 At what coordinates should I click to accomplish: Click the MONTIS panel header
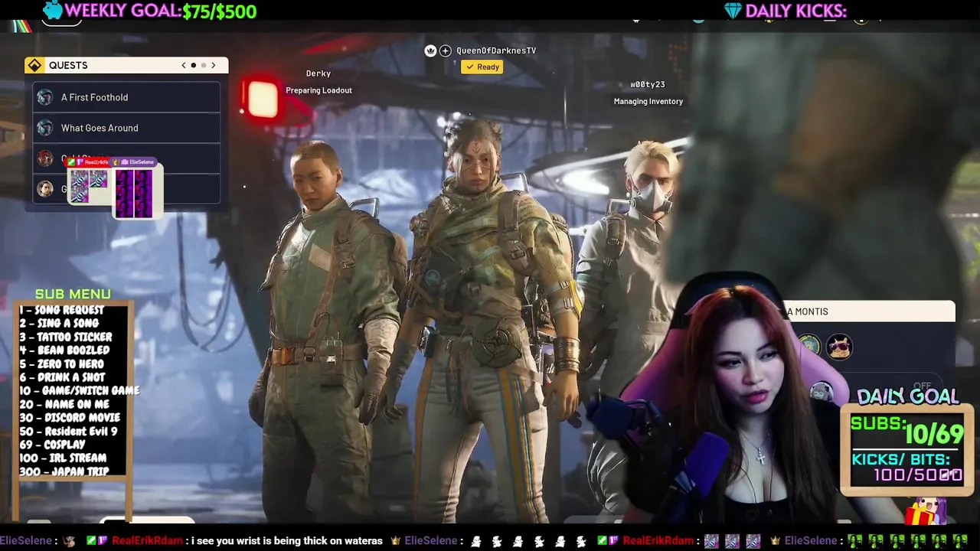click(869, 311)
